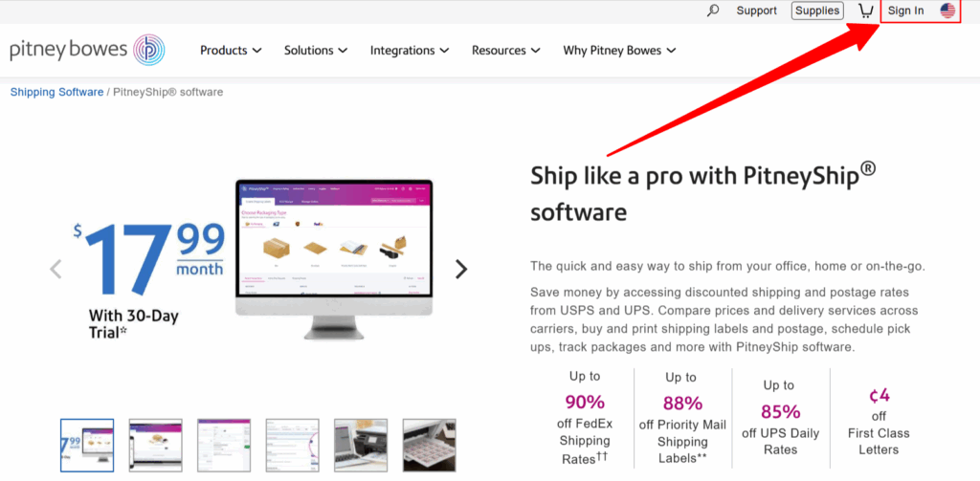Select the printer photo thumbnail
Screen dimensions: 980x481
(x=361, y=446)
